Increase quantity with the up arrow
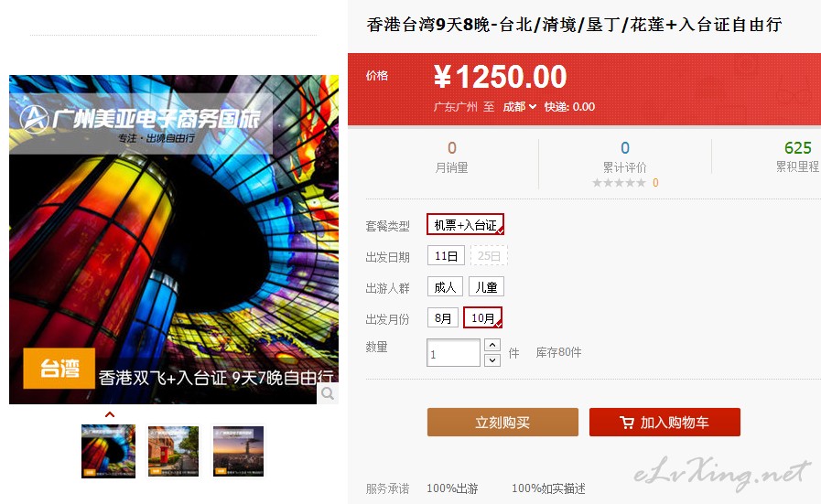Screen dimensions: 821x504 click(492, 345)
